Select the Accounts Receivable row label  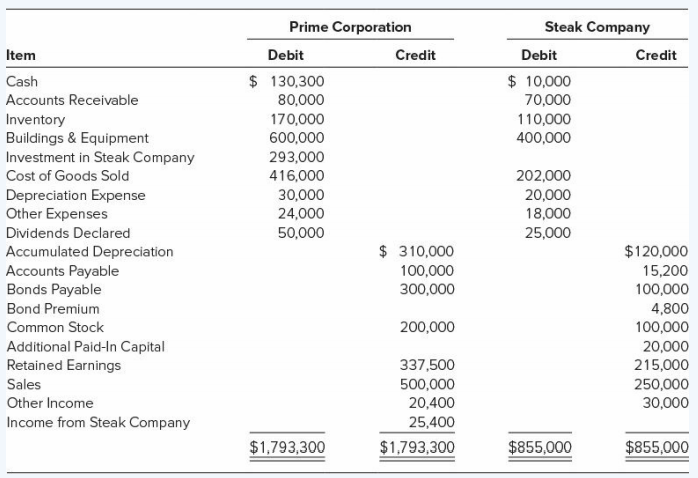click(72, 100)
